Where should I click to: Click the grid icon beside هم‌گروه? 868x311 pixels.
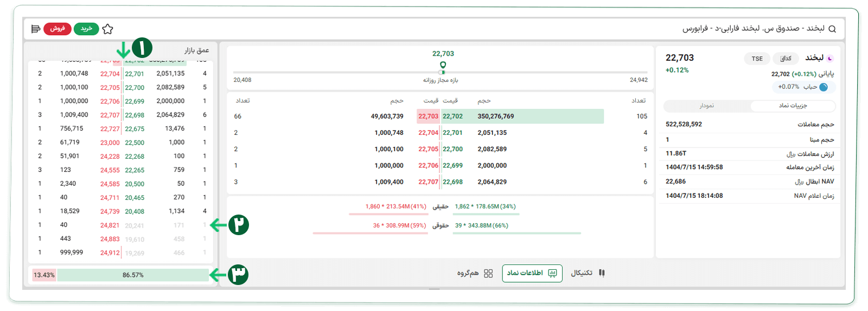coord(488,274)
